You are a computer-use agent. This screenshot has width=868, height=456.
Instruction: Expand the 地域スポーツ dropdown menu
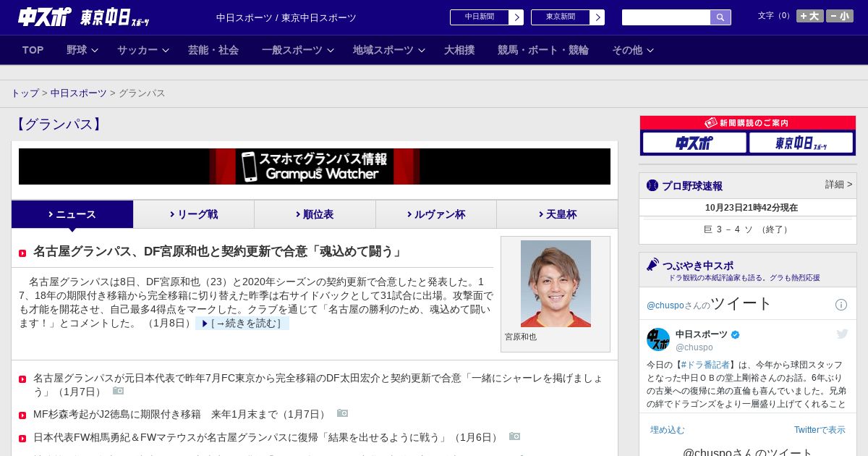tap(389, 50)
